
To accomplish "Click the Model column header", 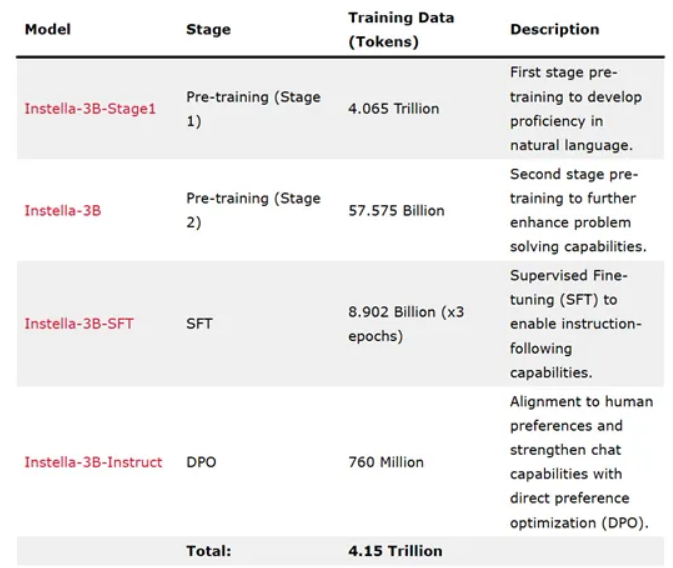I will pos(48,29).
